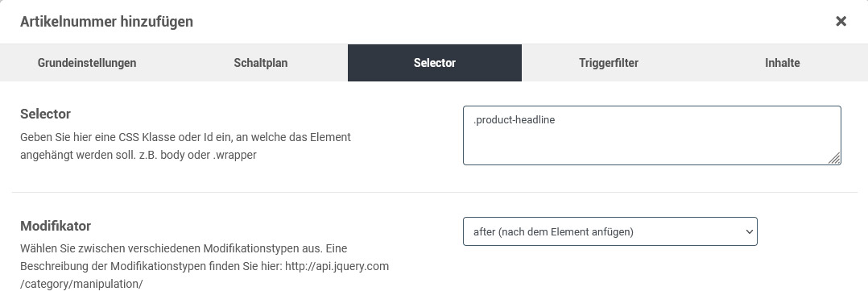Select the active Selector tab
868x308 pixels.
[435, 63]
